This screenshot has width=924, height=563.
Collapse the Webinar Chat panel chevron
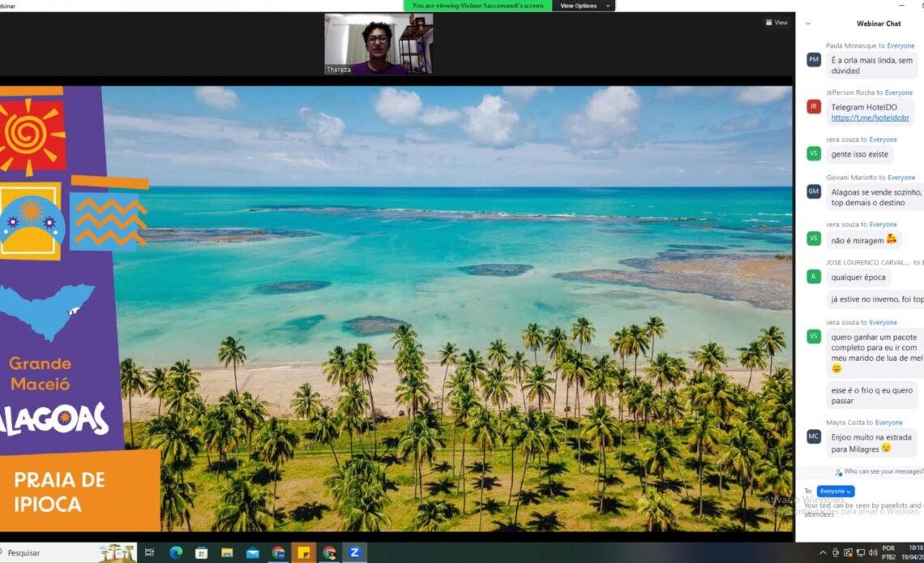pos(807,24)
